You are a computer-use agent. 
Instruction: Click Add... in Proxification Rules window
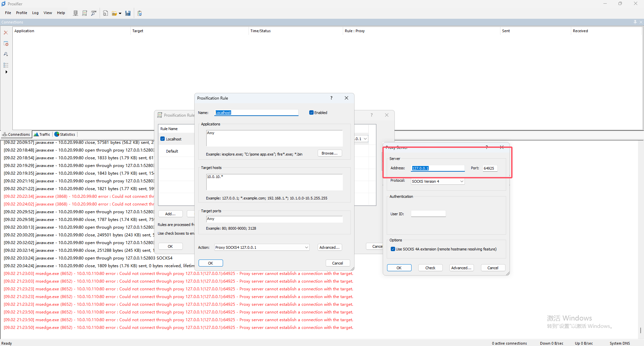click(x=170, y=214)
